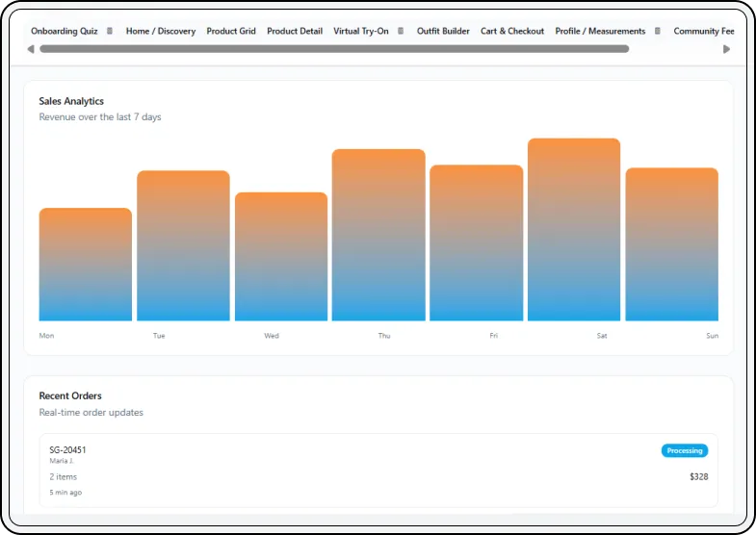Click the horizontal tab scrollbar thumb
Image resolution: width=756 pixels, height=535 pixels.
pyautogui.click(x=333, y=49)
